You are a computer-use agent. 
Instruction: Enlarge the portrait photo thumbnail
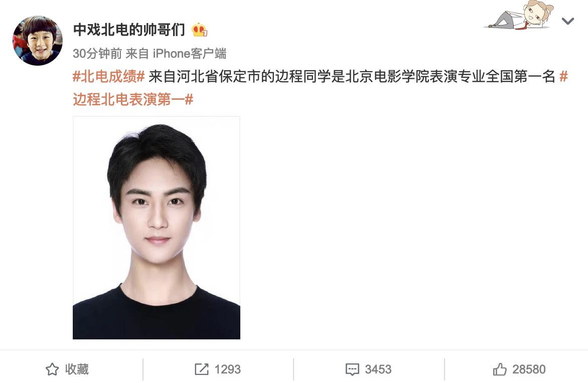[x=157, y=228]
